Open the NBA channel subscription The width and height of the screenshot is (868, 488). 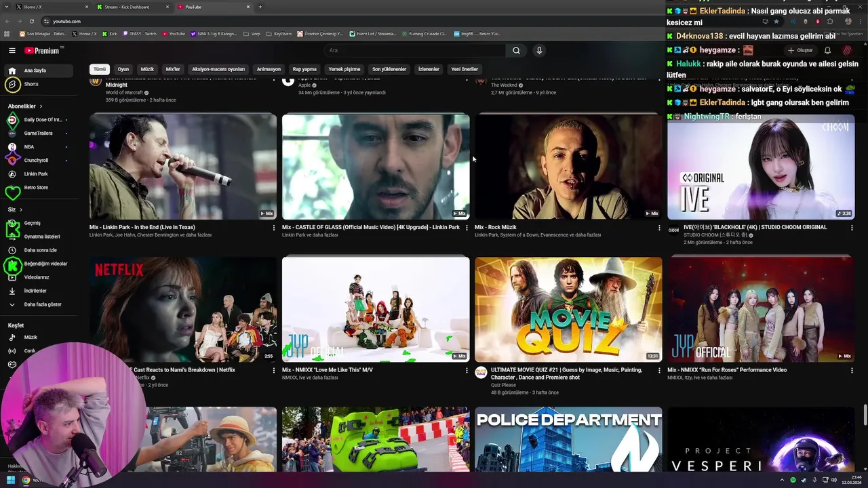coord(37,146)
